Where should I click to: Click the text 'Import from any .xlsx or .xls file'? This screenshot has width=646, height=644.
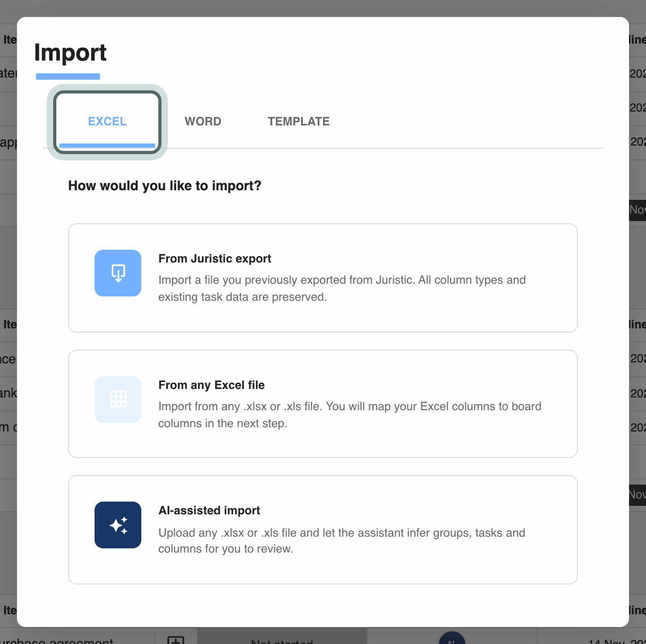pyautogui.click(x=240, y=406)
